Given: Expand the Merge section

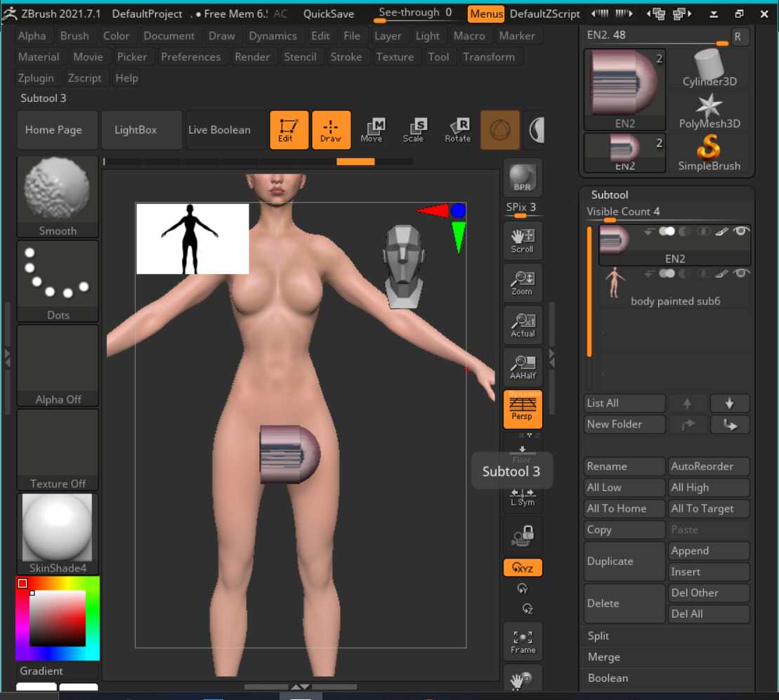Looking at the screenshot, I should pos(603,657).
